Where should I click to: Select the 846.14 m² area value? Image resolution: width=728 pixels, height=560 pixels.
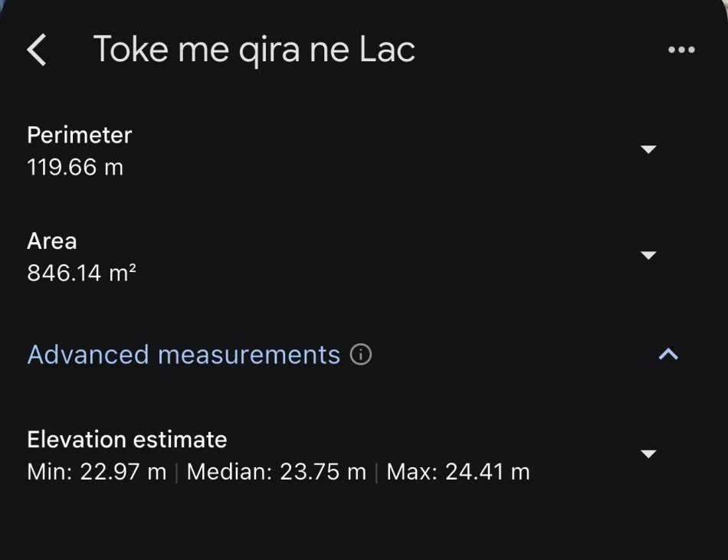[x=82, y=273]
